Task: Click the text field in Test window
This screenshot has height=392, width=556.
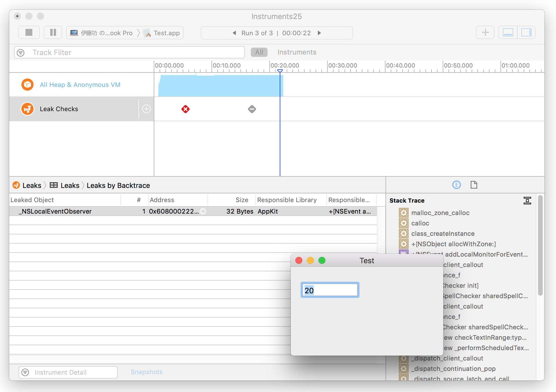Action: point(330,290)
